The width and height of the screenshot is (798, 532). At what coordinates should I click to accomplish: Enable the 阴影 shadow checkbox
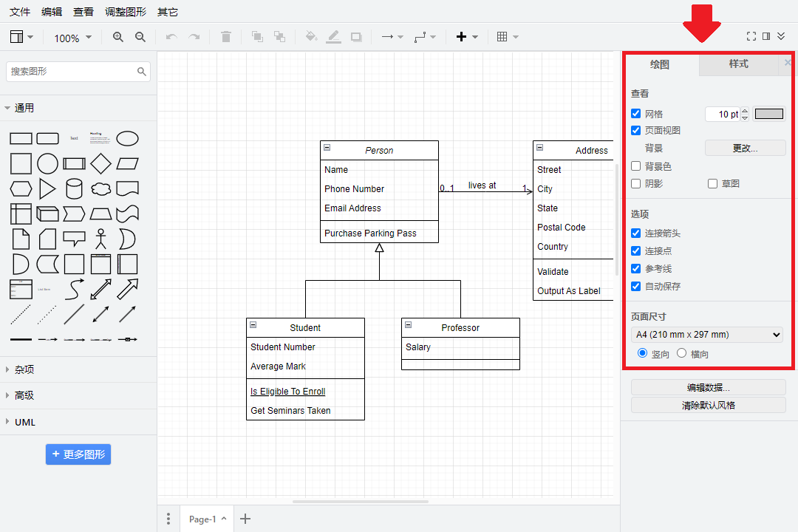click(x=635, y=183)
